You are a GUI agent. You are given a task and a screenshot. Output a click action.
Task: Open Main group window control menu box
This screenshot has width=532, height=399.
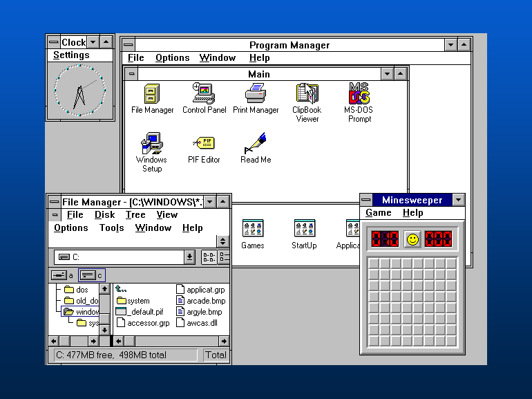(x=132, y=74)
